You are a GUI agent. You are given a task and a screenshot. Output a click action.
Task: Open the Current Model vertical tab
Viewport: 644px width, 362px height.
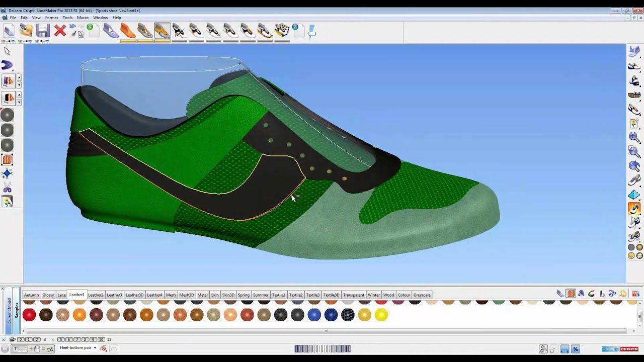point(9,311)
